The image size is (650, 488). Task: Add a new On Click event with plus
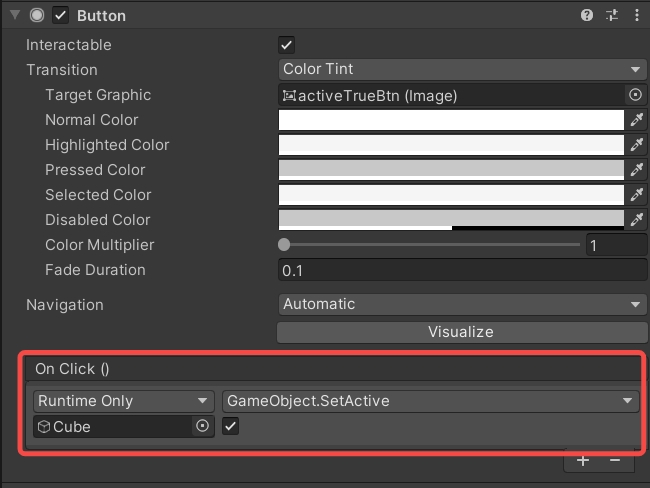click(583, 461)
